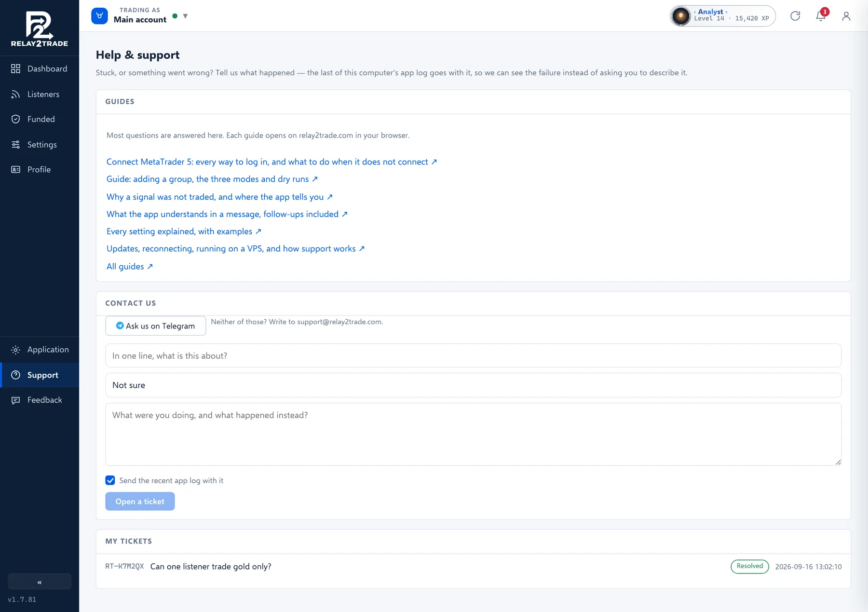Expand the Main account switcher arrow
This screenshot has width=868, height=612.
point(185,16)
